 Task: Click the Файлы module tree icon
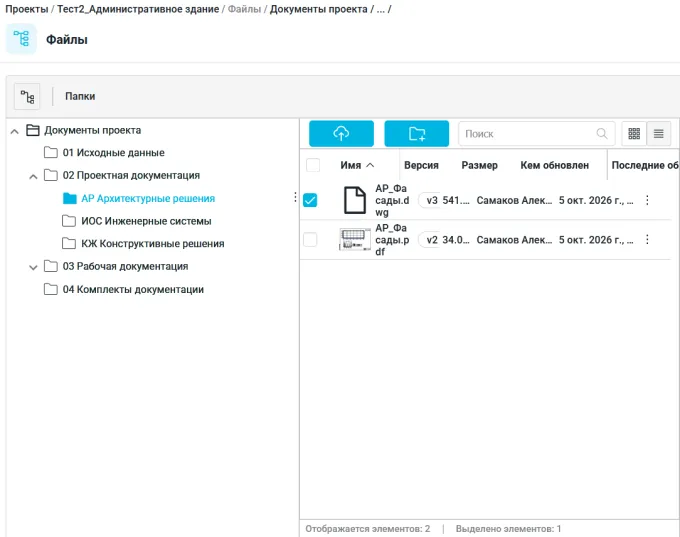[x=21, y=39]
